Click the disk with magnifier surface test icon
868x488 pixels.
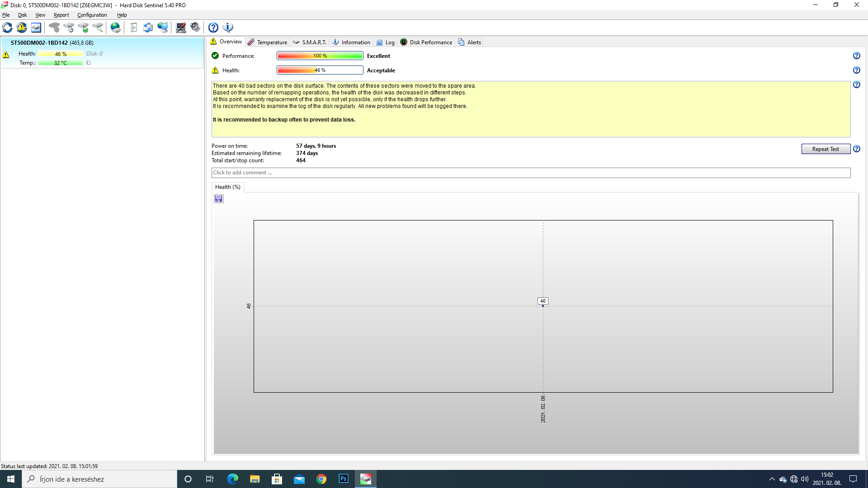[x=98, y=28]
